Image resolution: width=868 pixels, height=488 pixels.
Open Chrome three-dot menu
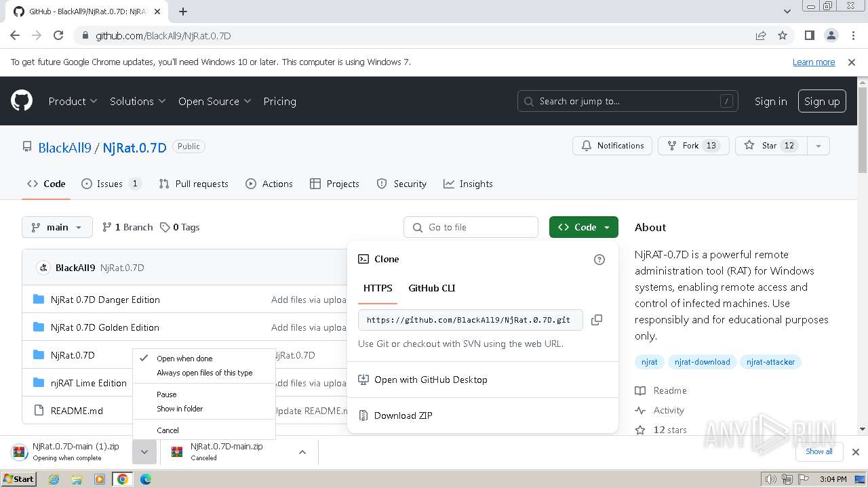[852, 35]
